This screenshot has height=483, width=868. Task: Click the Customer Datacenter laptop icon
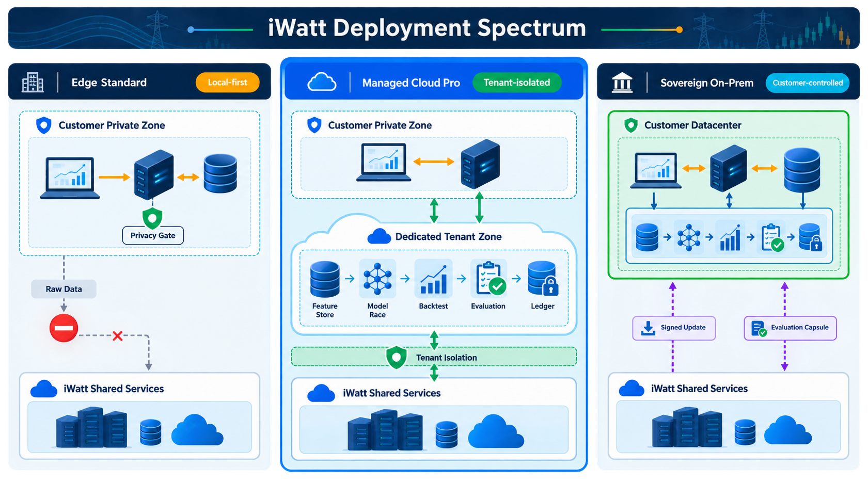click(x=656, y=170)
